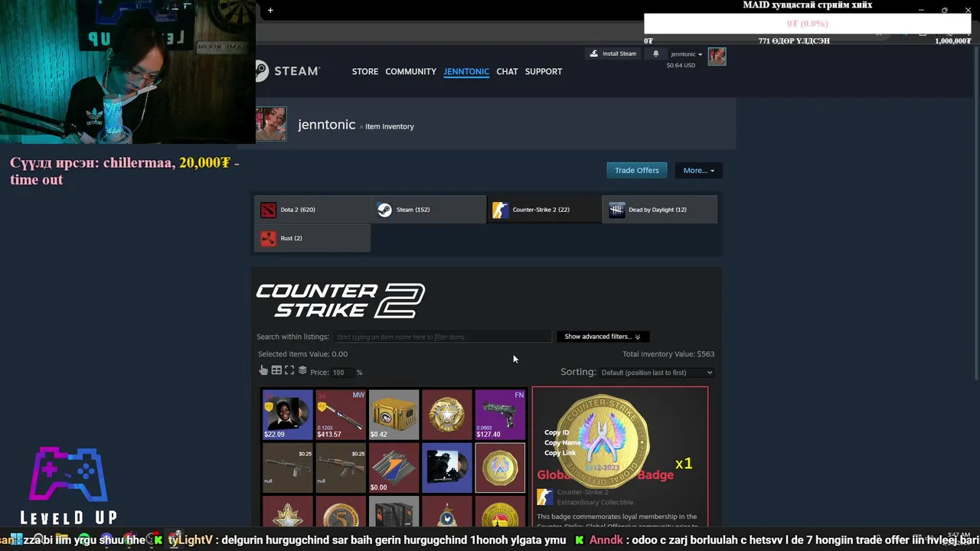The height and width of the screenshot is (551, 980).
Task: Select the gold star service medal
Action: click(x=447, y=415)
